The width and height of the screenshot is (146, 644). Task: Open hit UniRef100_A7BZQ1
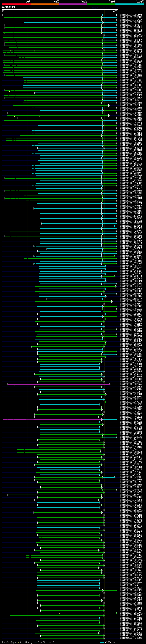131,638
